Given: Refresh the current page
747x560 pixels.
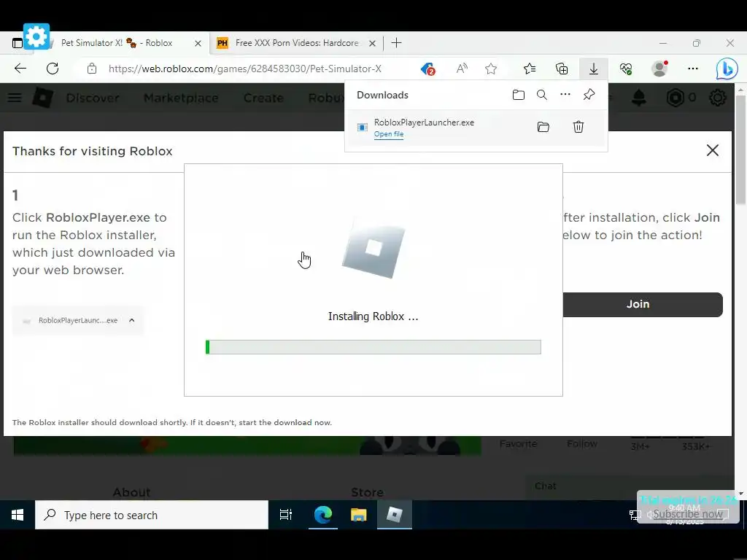Looking at the screenshot, I should [53, 69].
